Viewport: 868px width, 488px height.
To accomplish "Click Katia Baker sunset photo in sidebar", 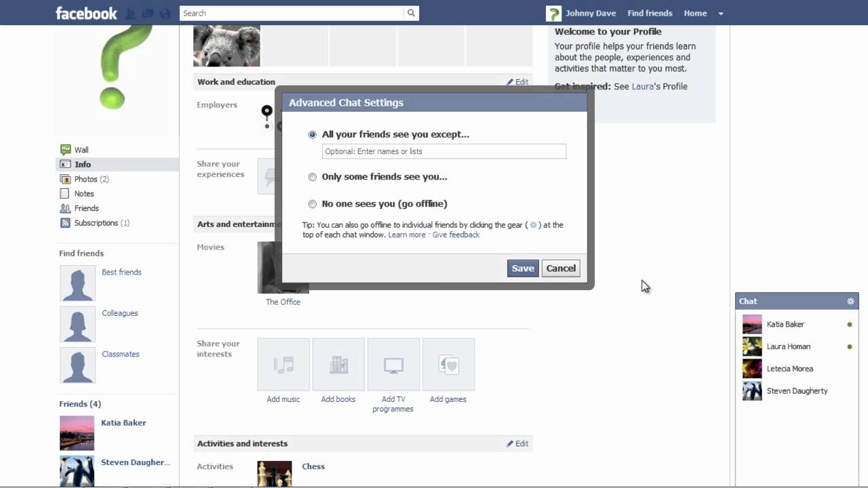I will pyautogui.click(x=77, y=433).
